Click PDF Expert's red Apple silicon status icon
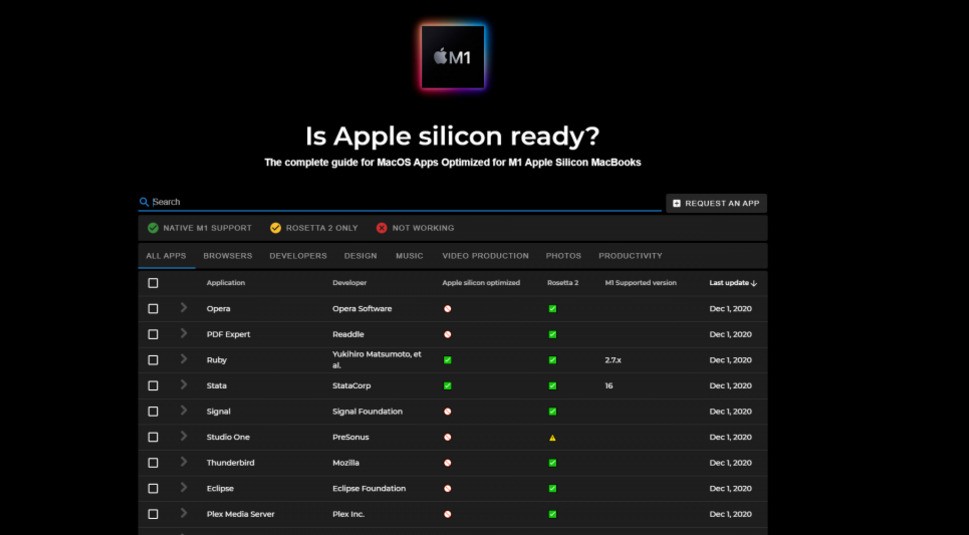This screenshot has width=969, height=535. [447, 334]
